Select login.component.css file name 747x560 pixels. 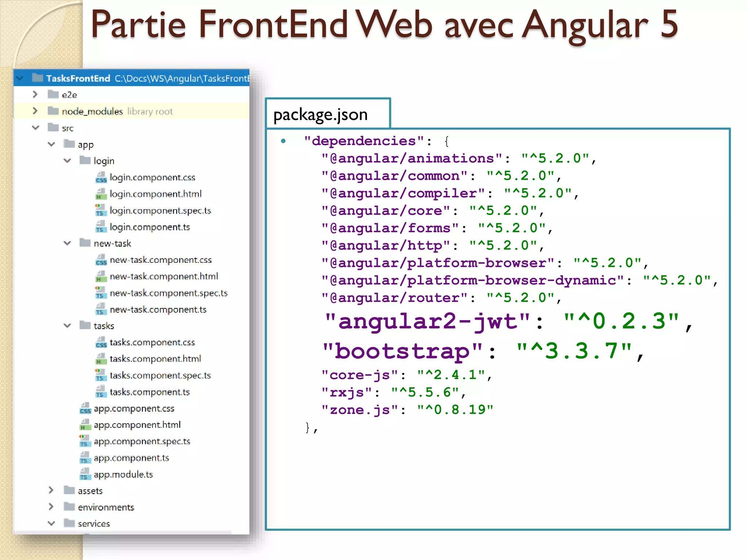pos(152,178)
